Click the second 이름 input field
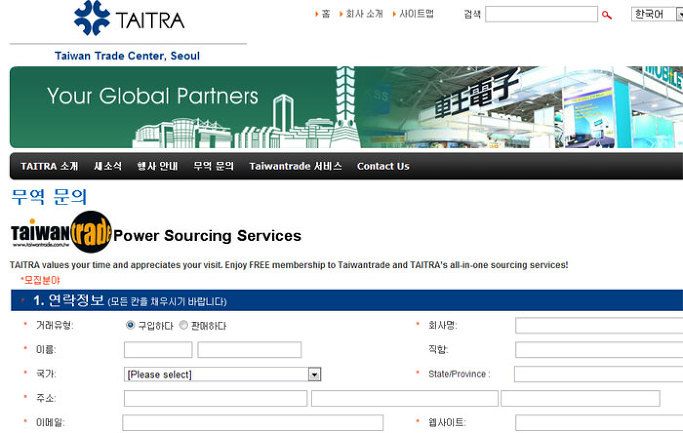The height and width of the screenshot is (433, 683). click(x=249, y=350)
